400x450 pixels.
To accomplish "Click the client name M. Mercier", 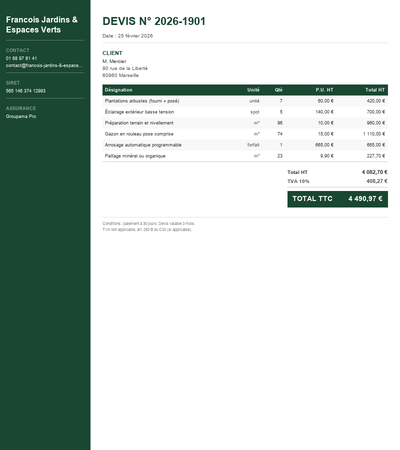I will [x=114, y=61].
